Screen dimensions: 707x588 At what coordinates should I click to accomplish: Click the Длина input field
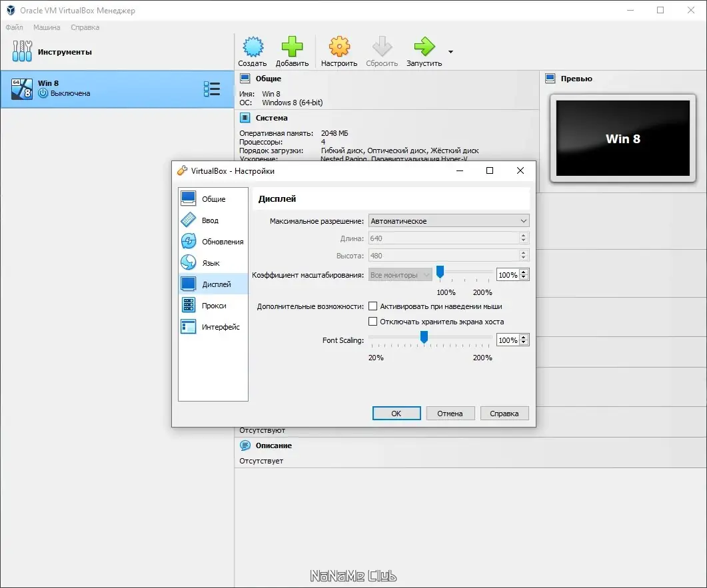(444, 238)
